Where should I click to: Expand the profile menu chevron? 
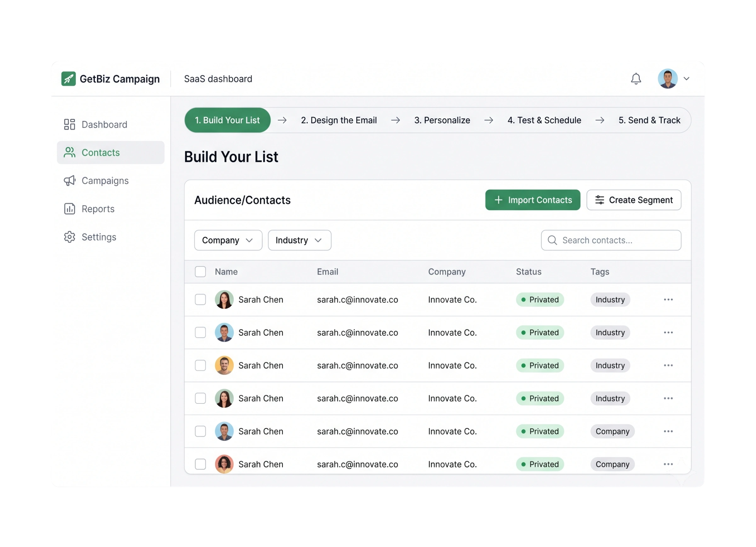pyautogui.click(x=686, y=79)
